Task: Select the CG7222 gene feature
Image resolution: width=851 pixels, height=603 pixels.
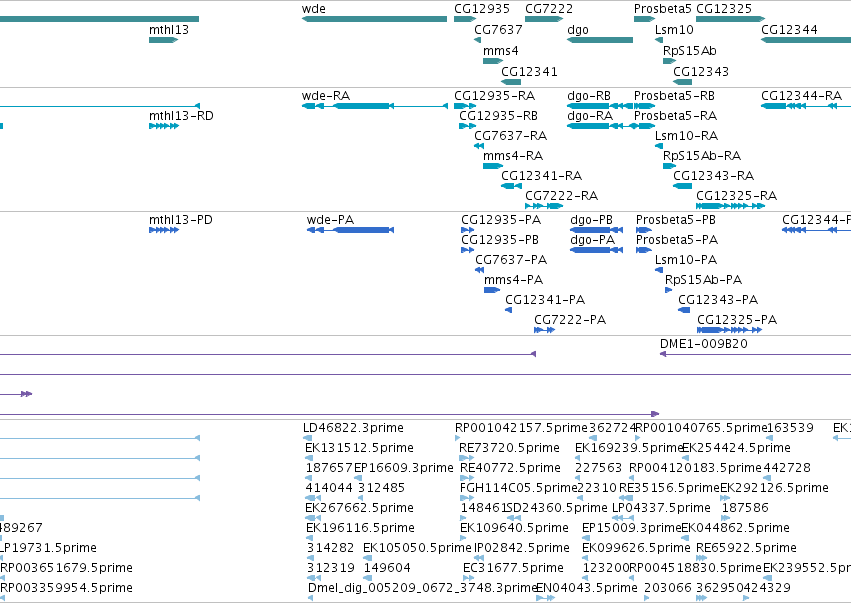Action: coord(544,19)
